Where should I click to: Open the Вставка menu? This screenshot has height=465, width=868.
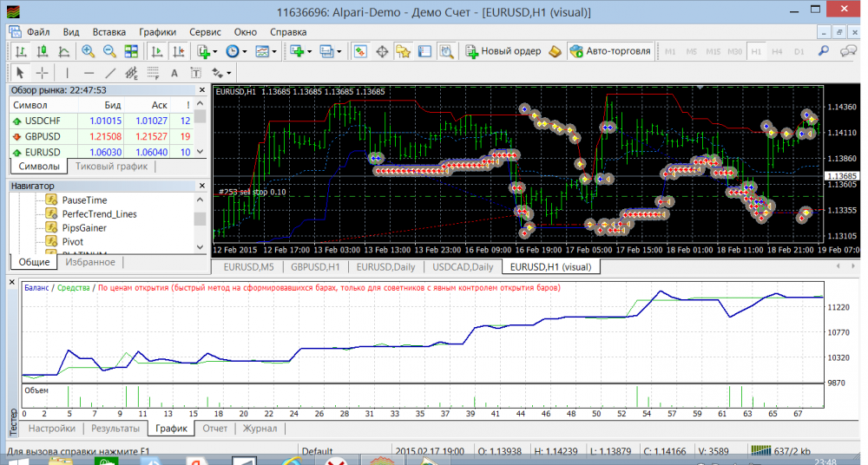point(109,32)
